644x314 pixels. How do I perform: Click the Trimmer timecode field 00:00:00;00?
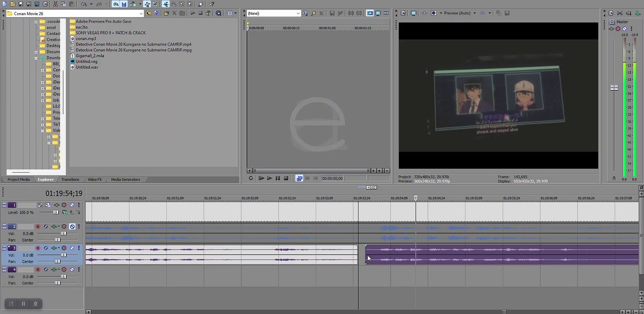[332, 178]
